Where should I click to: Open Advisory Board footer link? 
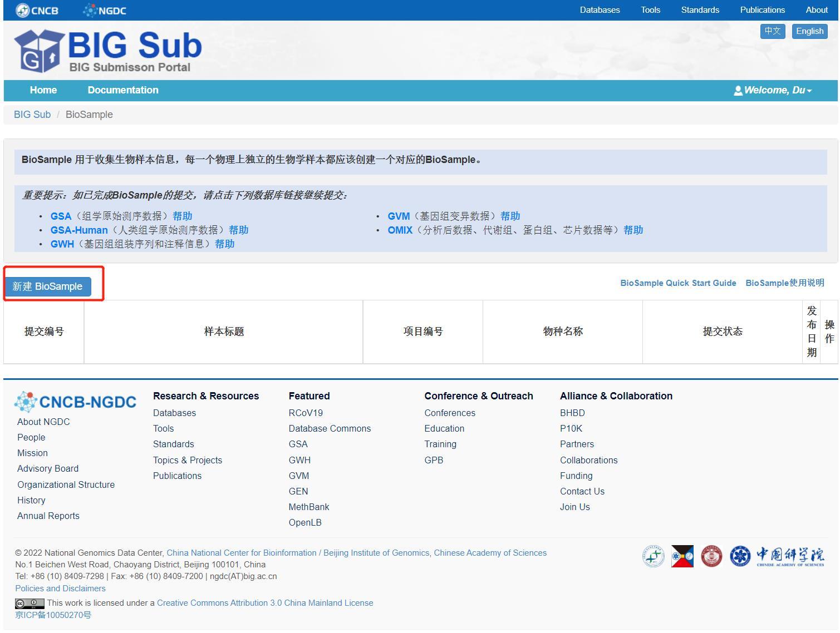point(48,468)
